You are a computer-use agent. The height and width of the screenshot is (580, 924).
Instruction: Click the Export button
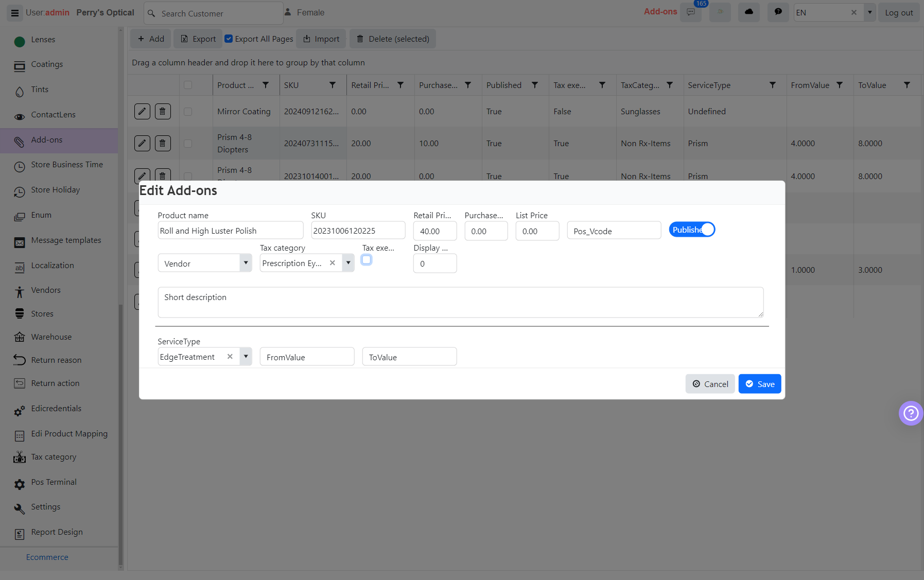point(198,39)
